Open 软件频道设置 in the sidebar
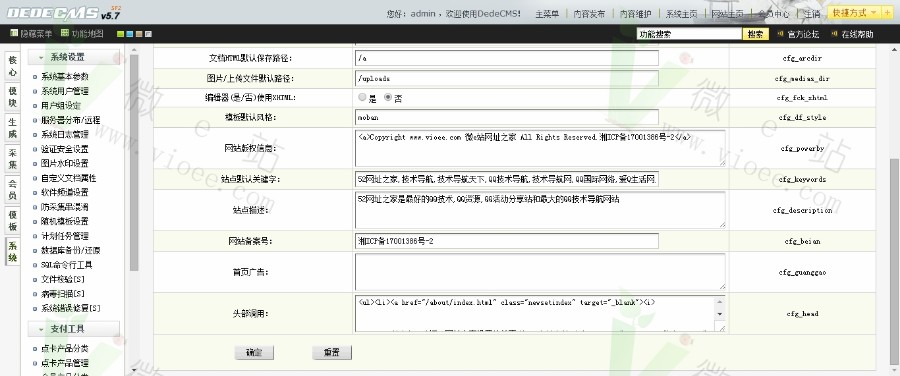The image size is (900, 376). pos(65,192)
